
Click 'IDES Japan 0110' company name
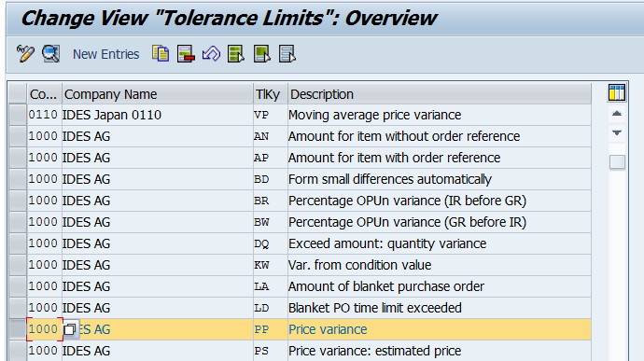112,115
